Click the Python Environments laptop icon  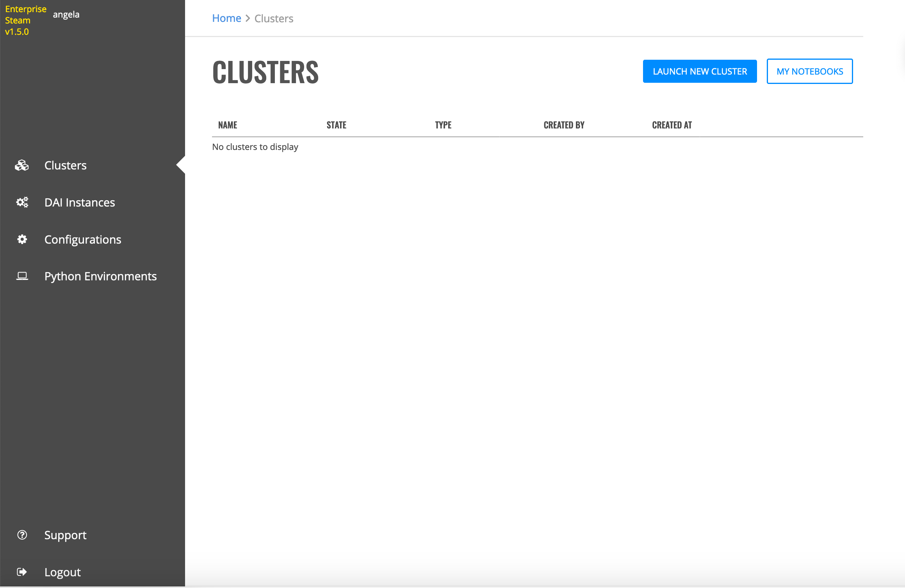(22, 276)
